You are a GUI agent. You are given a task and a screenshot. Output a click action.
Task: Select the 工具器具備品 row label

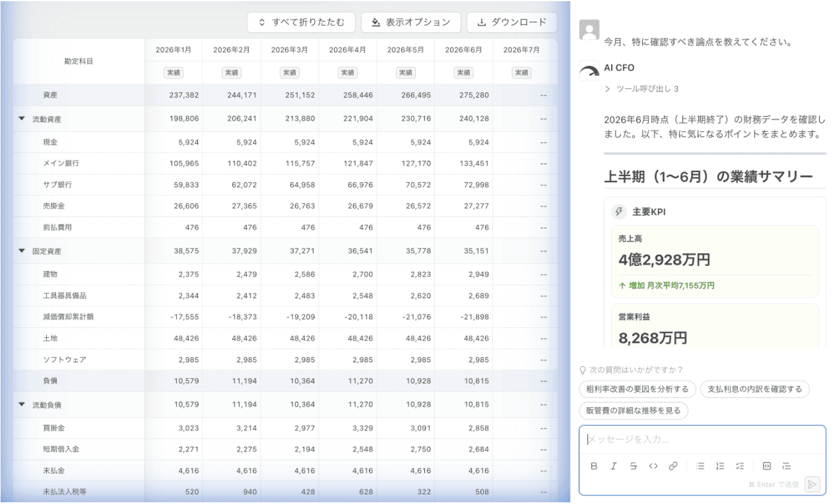(x=64, y=296)
